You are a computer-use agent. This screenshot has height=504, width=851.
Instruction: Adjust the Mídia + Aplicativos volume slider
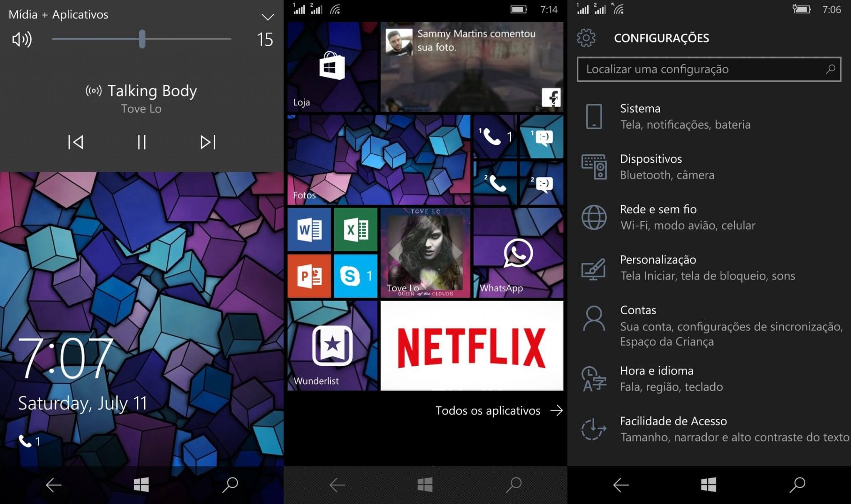pos(142,39)
